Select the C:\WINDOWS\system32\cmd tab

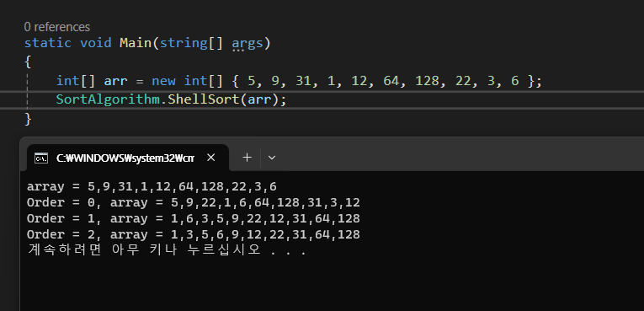coord(128,158)
